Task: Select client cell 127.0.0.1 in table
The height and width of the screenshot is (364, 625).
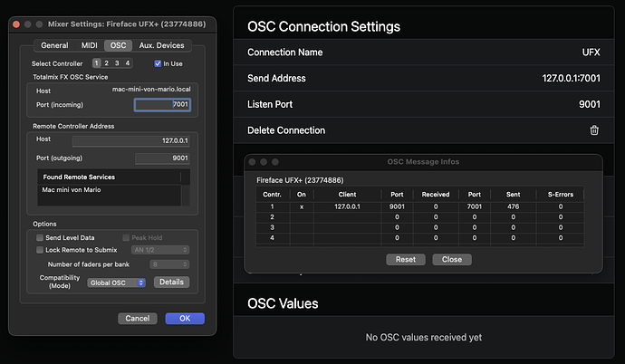Action: point(347,206)
